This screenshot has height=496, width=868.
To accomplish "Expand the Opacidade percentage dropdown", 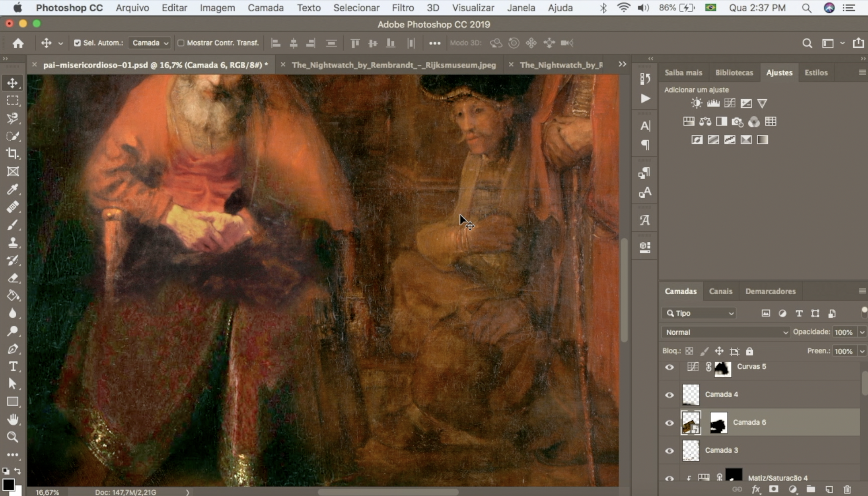I will click(862, 332).
